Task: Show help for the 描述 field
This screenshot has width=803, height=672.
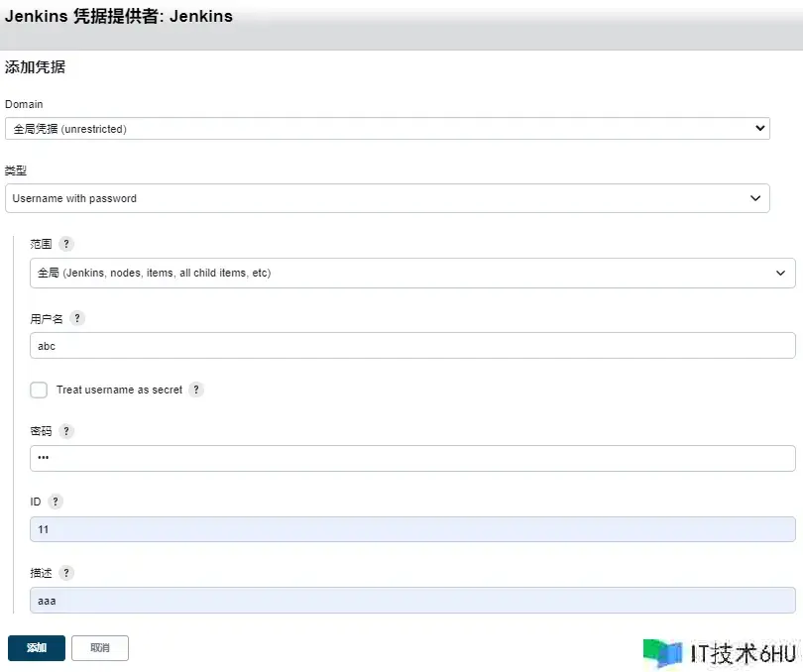Action: tap(66, 573)
